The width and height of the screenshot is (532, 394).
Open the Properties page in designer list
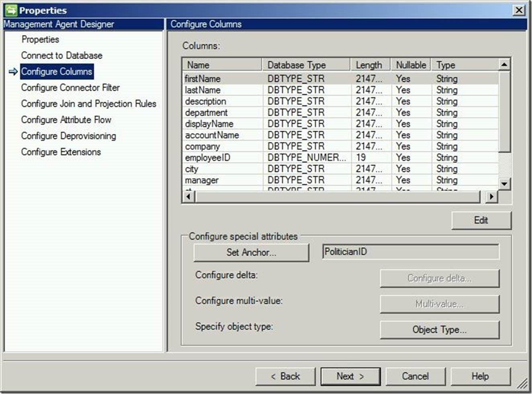(x=40, y=39)
